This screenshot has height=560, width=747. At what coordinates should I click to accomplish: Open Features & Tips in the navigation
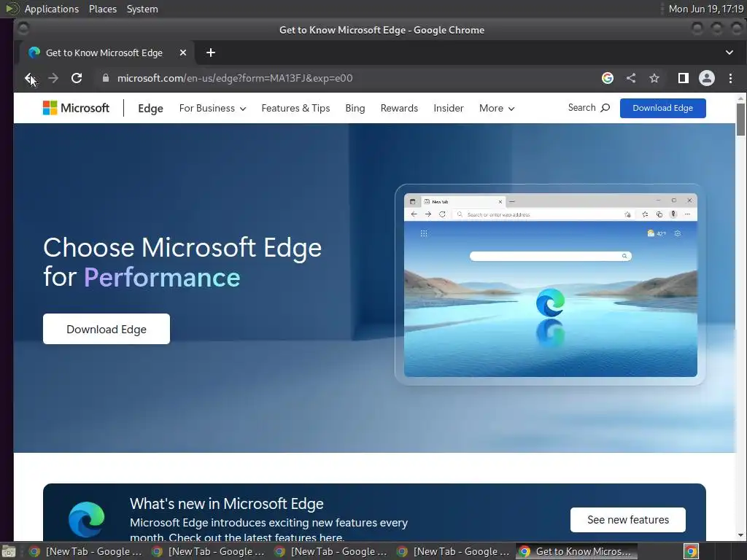[x=295, y=109]
